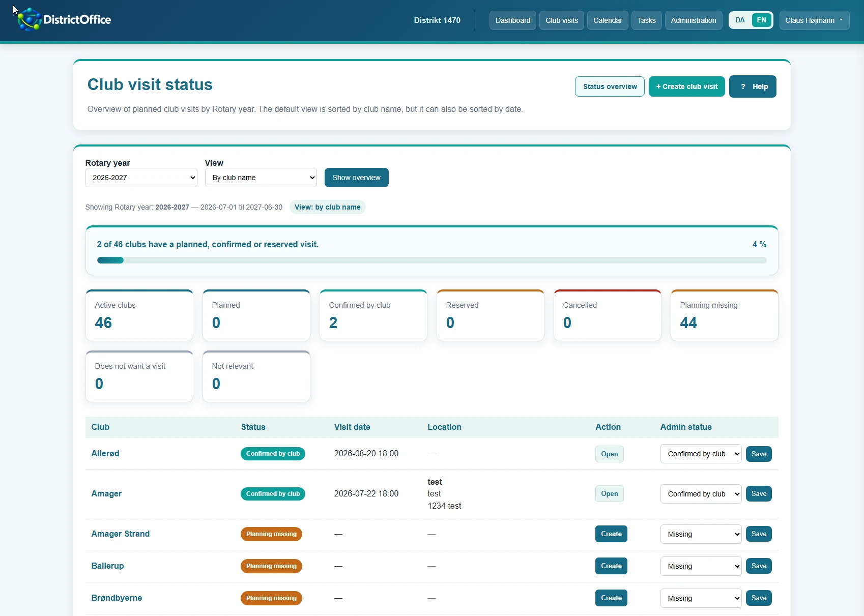Click Create for Brøndbyerne

(x=611, y=598)
